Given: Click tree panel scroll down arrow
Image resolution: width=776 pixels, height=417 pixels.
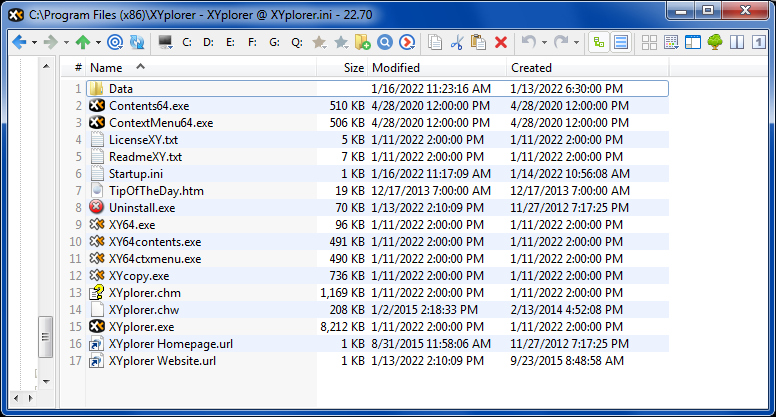Looking at the screenshot, I should (46, 381).
